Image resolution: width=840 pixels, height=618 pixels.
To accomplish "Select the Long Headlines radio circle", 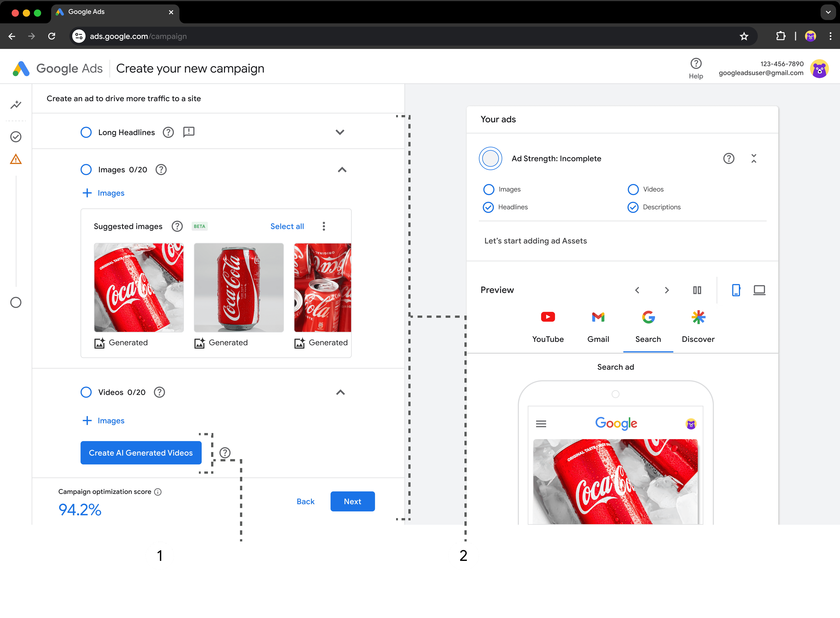I will pos(86,132).
